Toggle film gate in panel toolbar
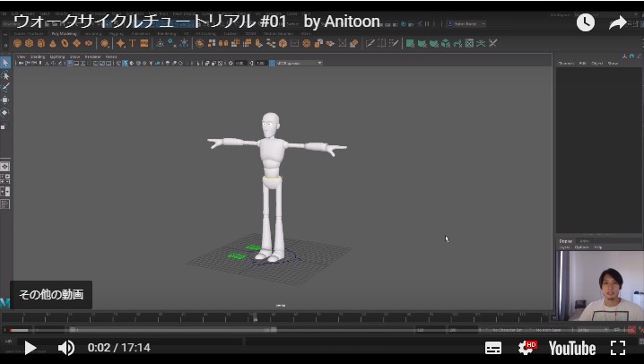Viewport: 644px width, 364px height. (x=76, y=63)
